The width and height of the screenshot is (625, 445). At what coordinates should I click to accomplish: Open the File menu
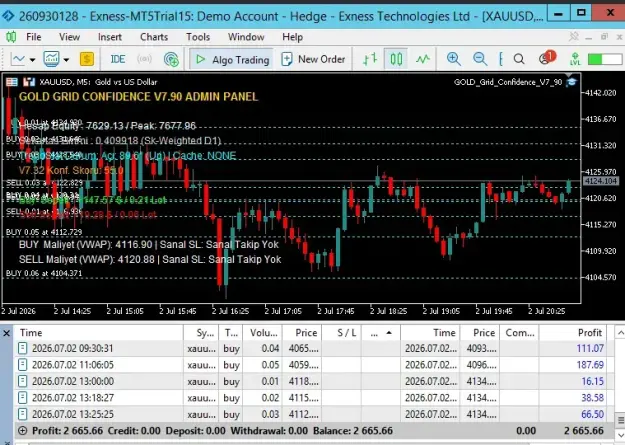click(x=34, y=37)
